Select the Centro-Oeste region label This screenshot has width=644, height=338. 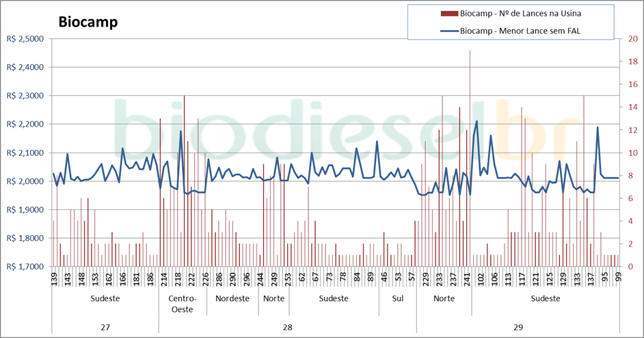click(182, 304)
